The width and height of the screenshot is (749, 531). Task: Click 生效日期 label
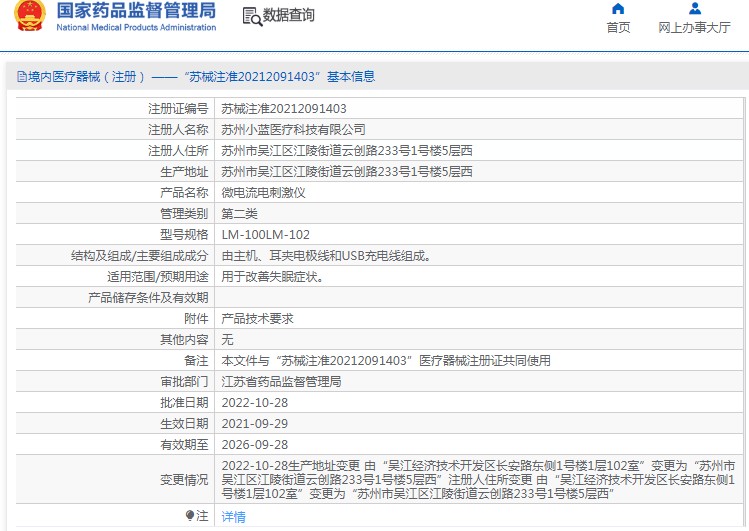[184, 424]
